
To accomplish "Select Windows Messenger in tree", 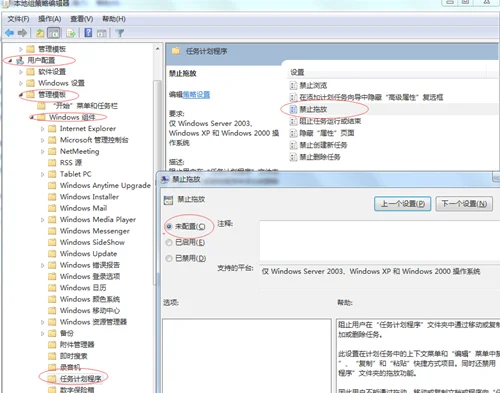I will [95, 231].
